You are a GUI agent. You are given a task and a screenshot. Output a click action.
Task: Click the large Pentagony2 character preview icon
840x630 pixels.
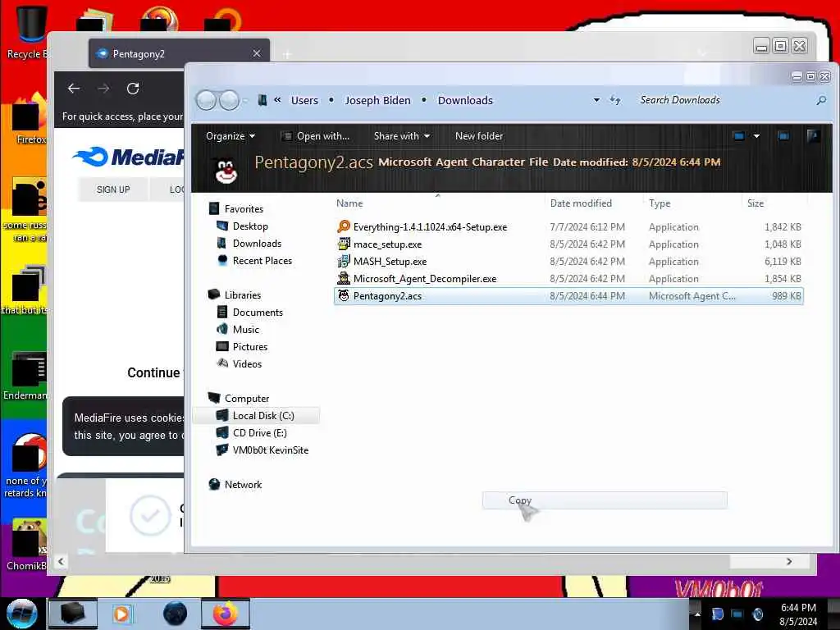pos(226,171)
